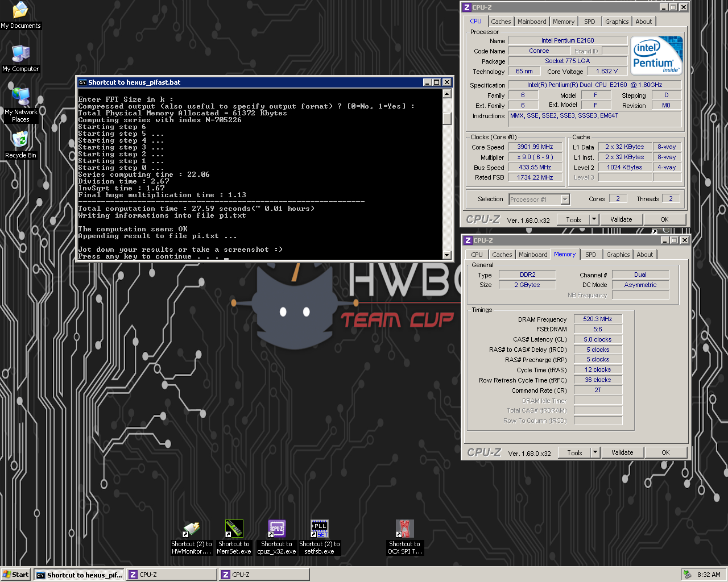The width and height of the screenshot is (728, 582).
Task: Select the Graphics tab in lower CPU-Z window
Action: 618,255
